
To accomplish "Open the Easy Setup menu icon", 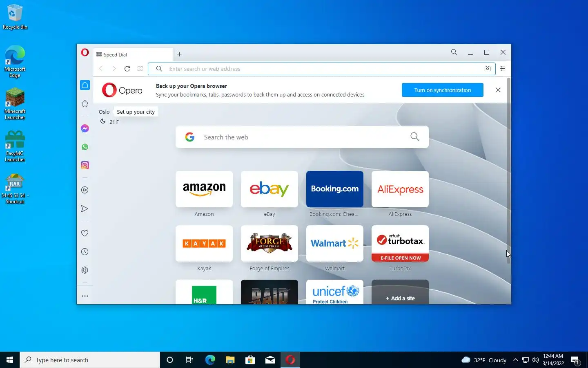I will 503,69.
